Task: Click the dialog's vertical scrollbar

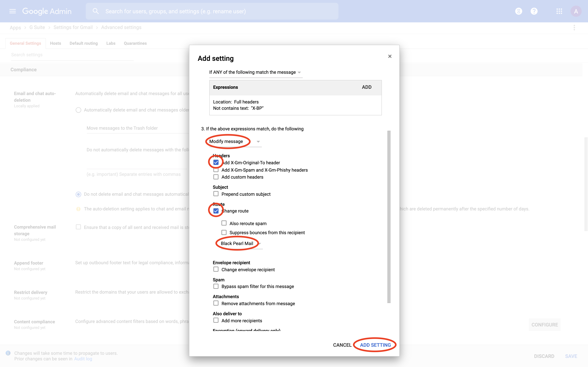Action: (x=389, y=217)
